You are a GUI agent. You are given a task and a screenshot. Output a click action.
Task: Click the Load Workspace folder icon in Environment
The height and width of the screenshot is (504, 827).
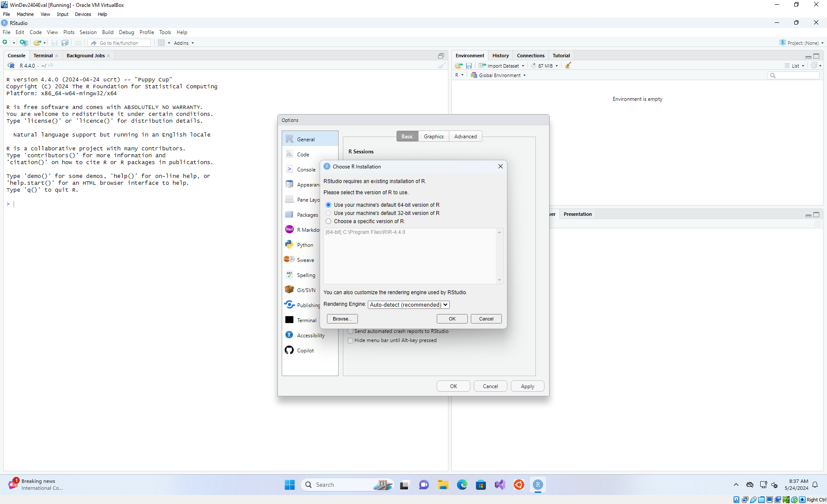tap(459, 65)
